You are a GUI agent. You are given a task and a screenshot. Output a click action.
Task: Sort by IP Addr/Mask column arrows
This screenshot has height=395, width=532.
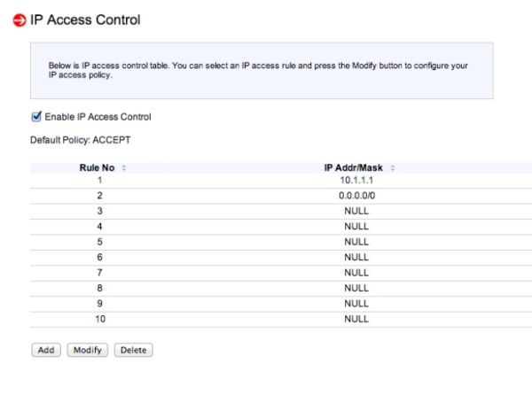point(393,167)
